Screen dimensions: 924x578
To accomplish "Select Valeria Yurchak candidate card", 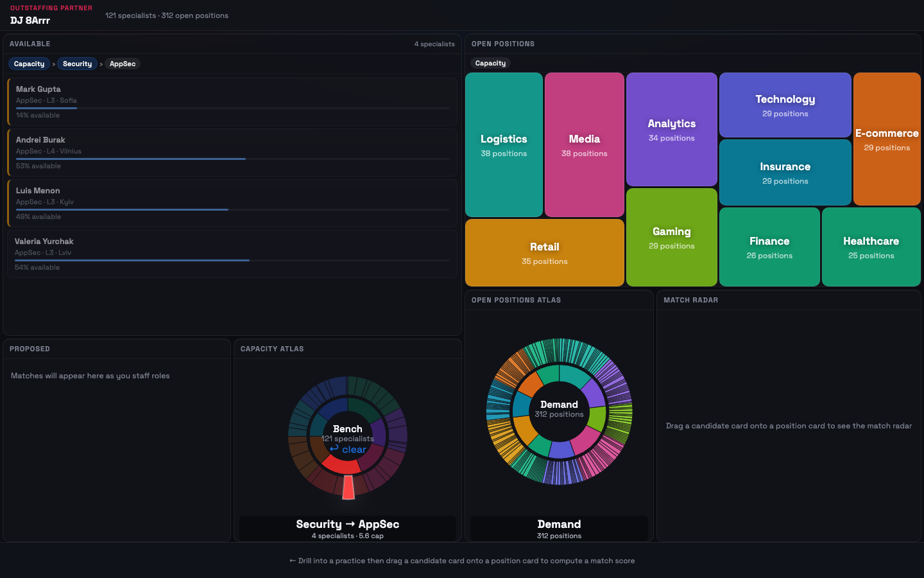I will click(x=232, y=254).
